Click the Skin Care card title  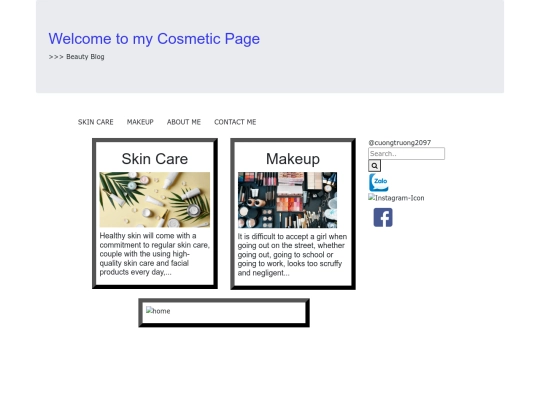[x=155, y=159]
